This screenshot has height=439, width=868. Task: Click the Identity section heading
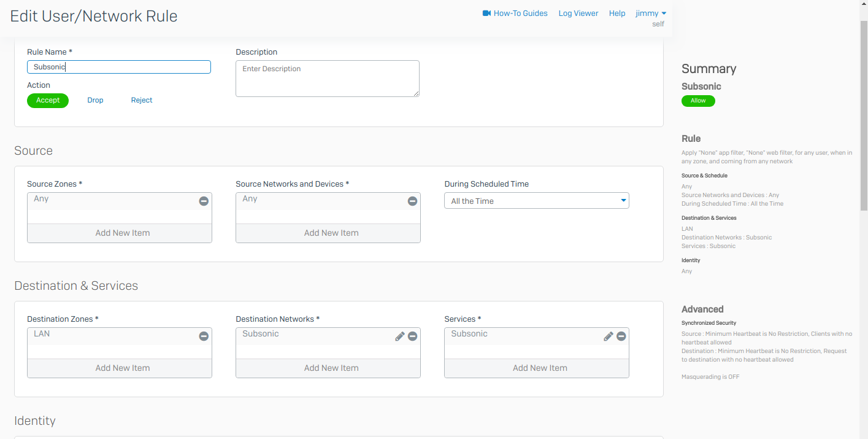coord(35,421)
